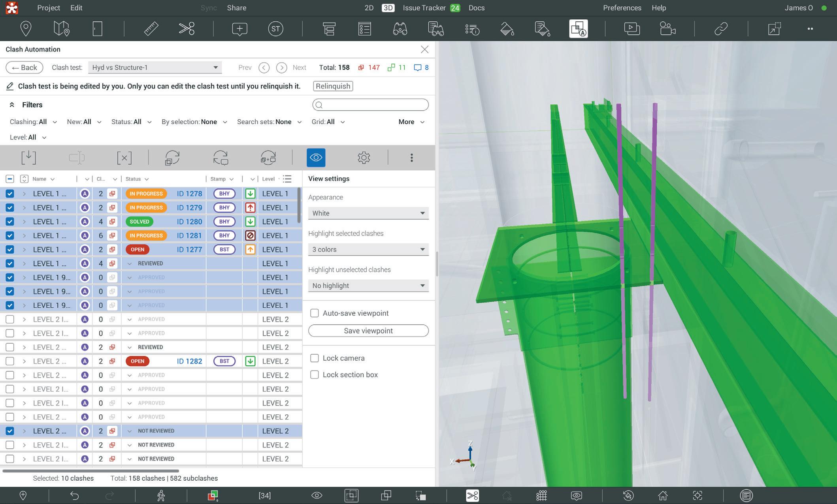The width and height of the screenshot is (837, 504).
Task: Open the Preferences menu
Action: tap(622, 8)
